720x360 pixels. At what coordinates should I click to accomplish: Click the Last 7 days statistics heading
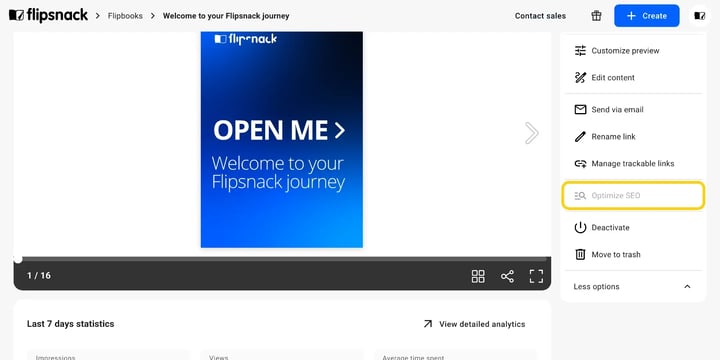[x=71, y=324]
